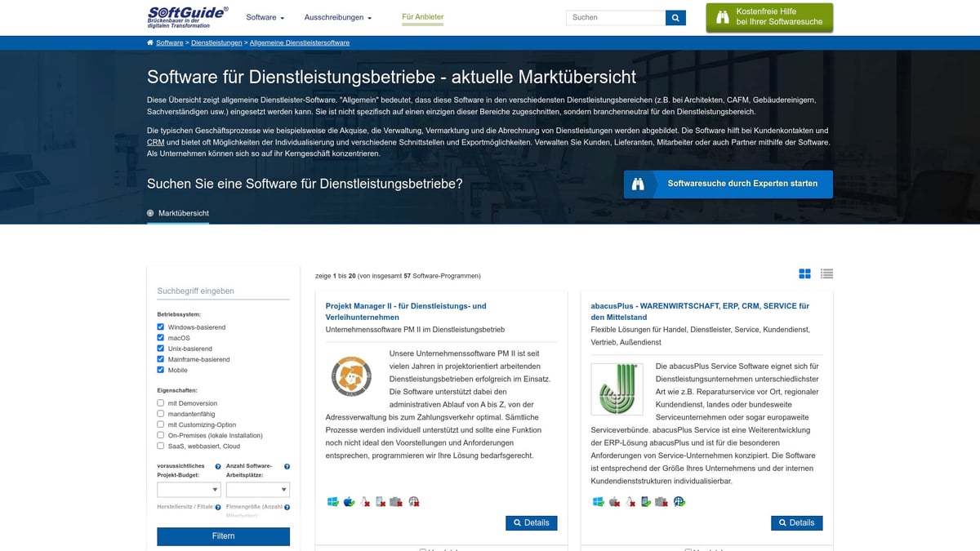Open abacusPlus WARENWIRTSCHAFT title link
Viewport: 980px width, 551px height.
[701, 312]
